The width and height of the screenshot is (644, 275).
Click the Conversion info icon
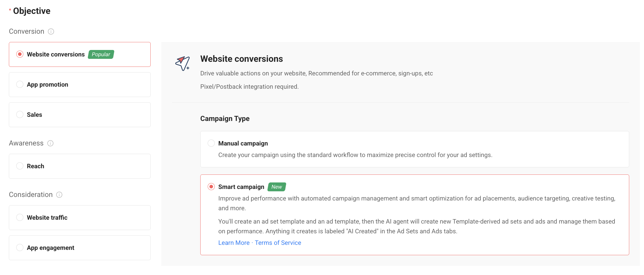(x=51, y=31)
